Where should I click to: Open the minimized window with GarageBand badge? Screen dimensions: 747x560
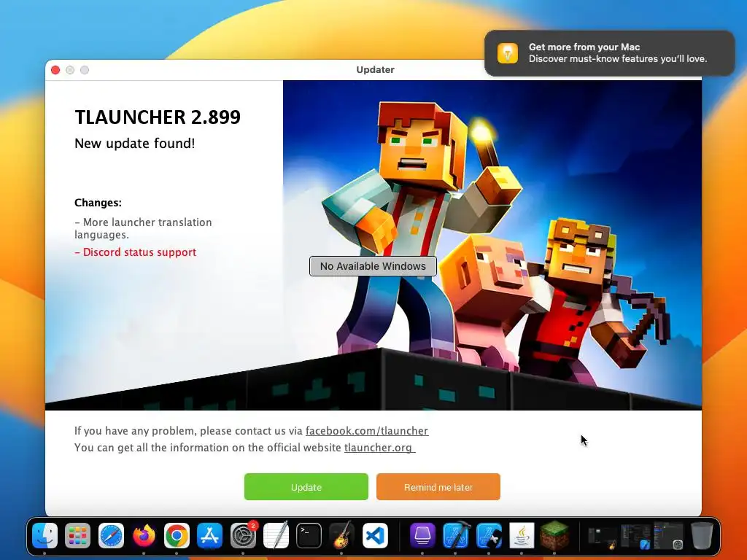click(602, 537)
